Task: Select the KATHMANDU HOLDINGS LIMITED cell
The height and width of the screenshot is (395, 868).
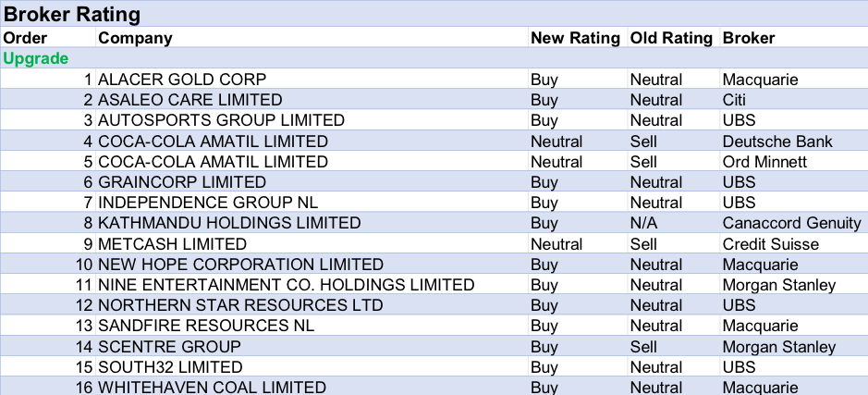Action: [x=229, y=223]
